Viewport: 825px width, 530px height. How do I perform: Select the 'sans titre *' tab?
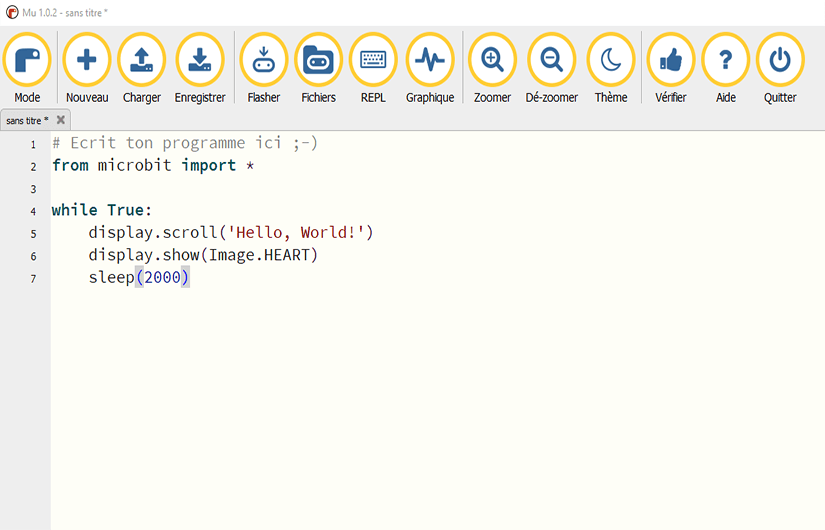tap(27, 120)
